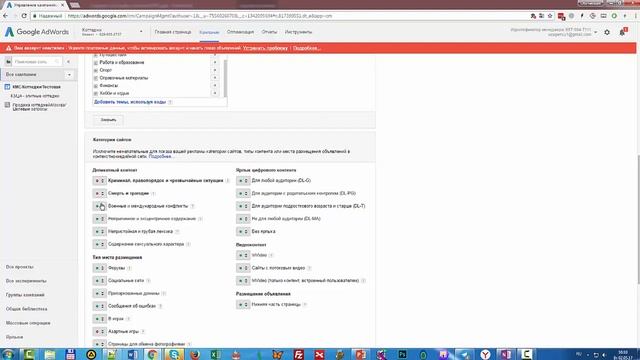Open Word from the taskbar

132,354
